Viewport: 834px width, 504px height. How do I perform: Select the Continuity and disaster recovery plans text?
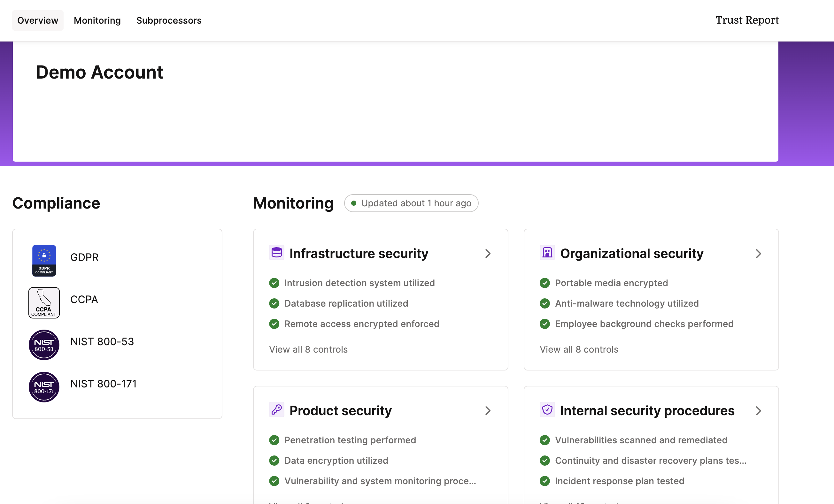651,460
